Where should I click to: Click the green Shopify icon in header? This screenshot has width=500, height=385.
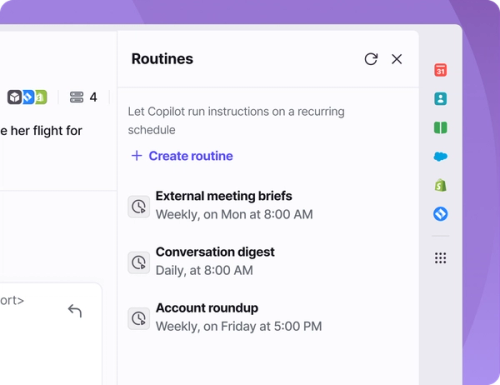pos(41,97)
